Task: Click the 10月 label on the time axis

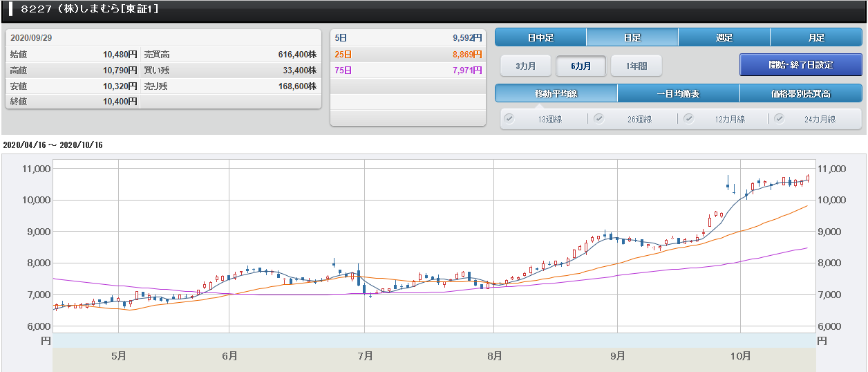Action: pos(740,356)
